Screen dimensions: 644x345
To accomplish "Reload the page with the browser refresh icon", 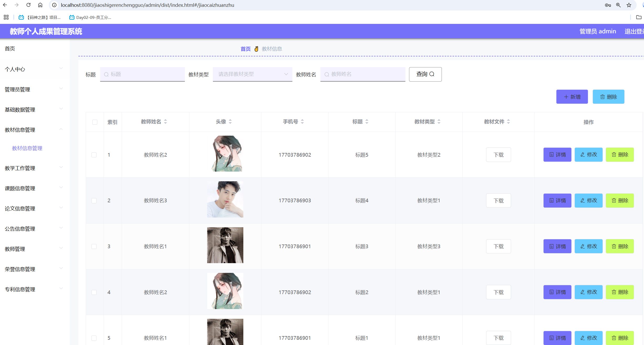I will (x=28, y=5).
